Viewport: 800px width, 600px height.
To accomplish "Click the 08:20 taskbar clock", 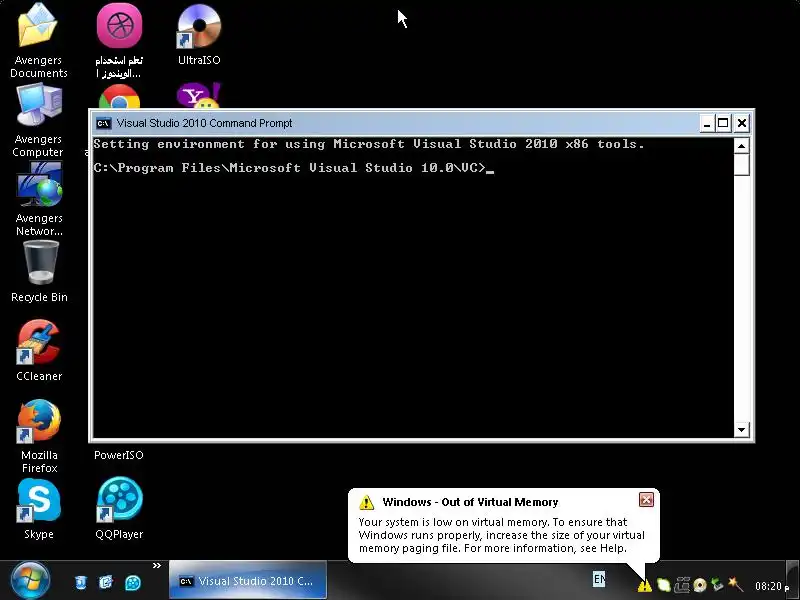I will 772,586.
